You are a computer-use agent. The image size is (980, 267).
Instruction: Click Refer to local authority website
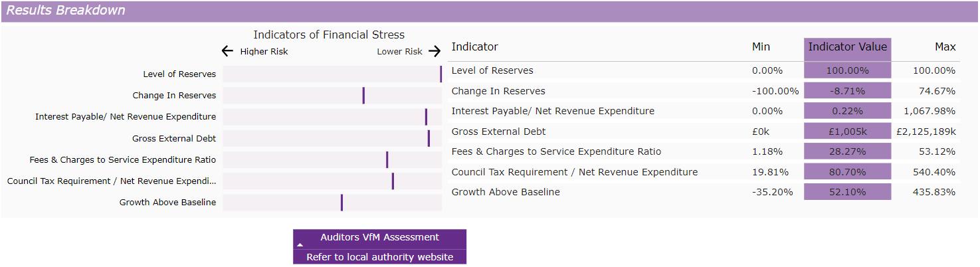click(379, 257)
